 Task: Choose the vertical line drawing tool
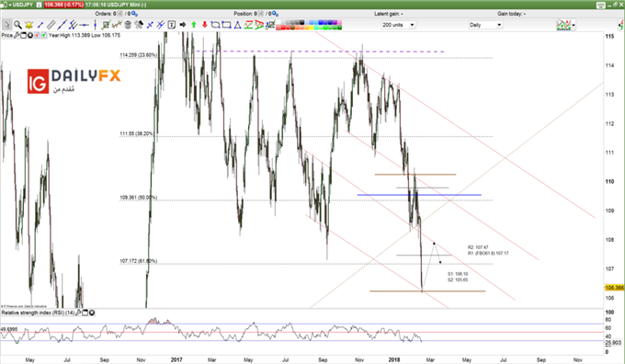coord(95,25)
